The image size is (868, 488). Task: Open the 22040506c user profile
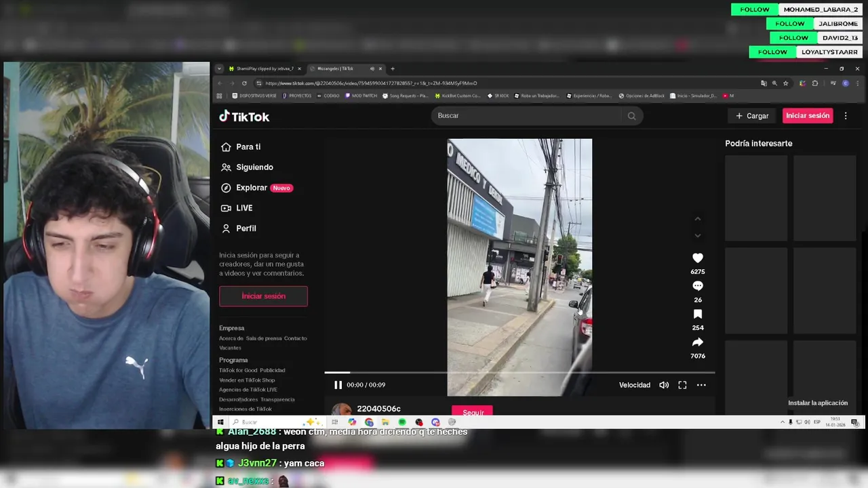pos(378,409)
